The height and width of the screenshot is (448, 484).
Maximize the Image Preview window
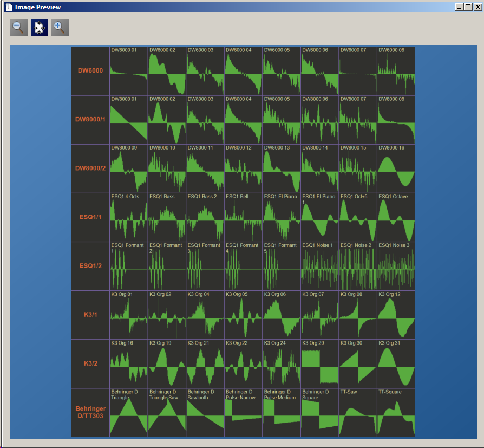[468, 7]
